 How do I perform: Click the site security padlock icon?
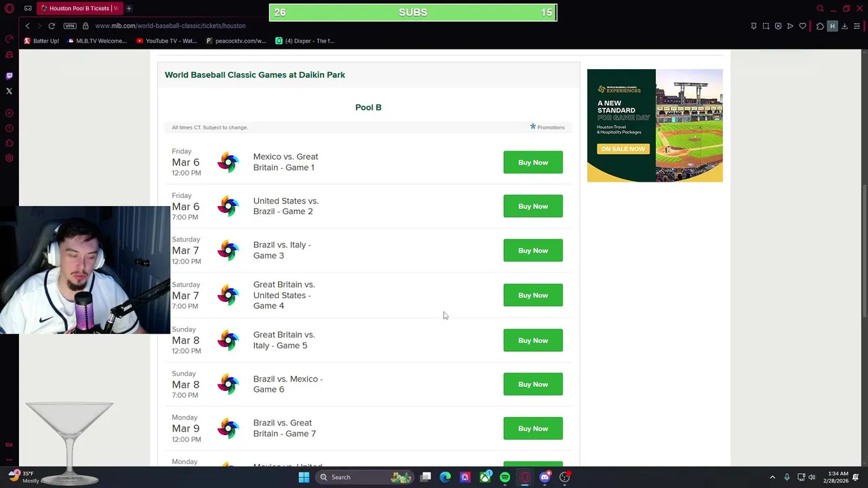point(85,26)
